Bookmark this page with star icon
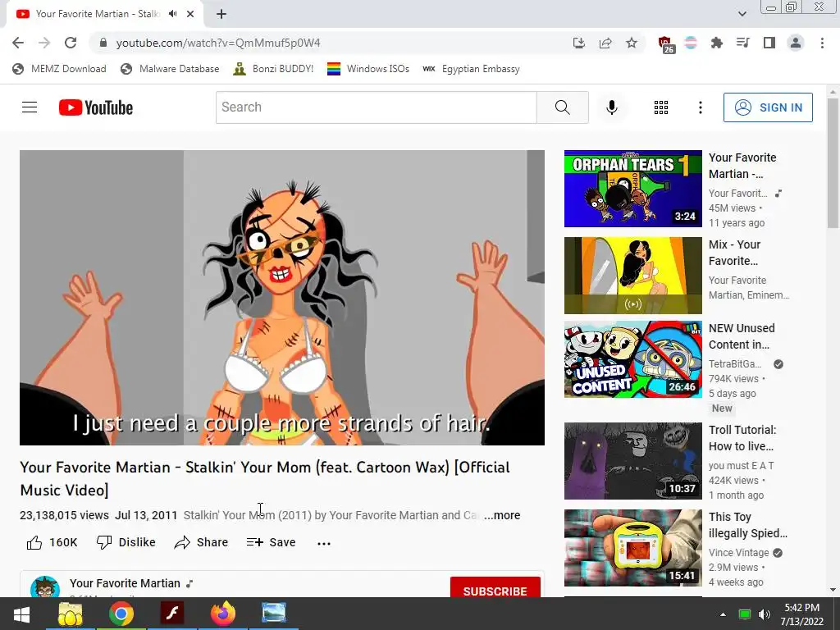840x630 pixels. click(x=632, y=43)
